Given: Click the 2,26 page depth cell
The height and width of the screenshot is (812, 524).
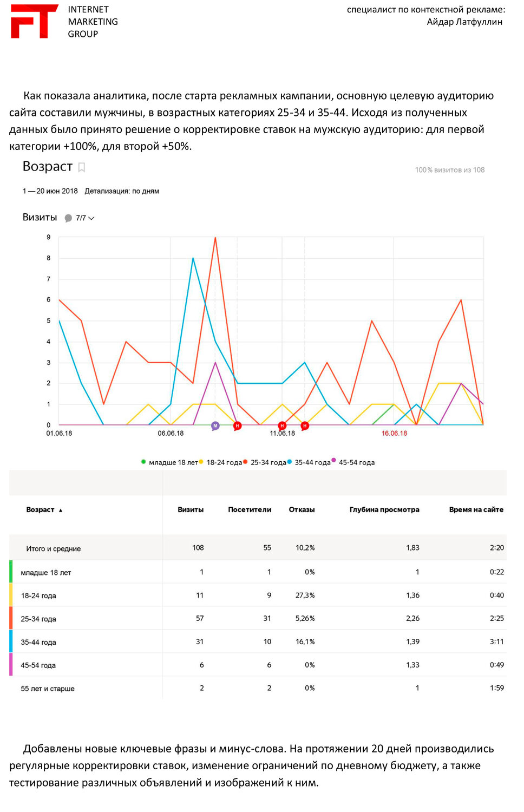Looking at the screenshot, I should [413, 618].
